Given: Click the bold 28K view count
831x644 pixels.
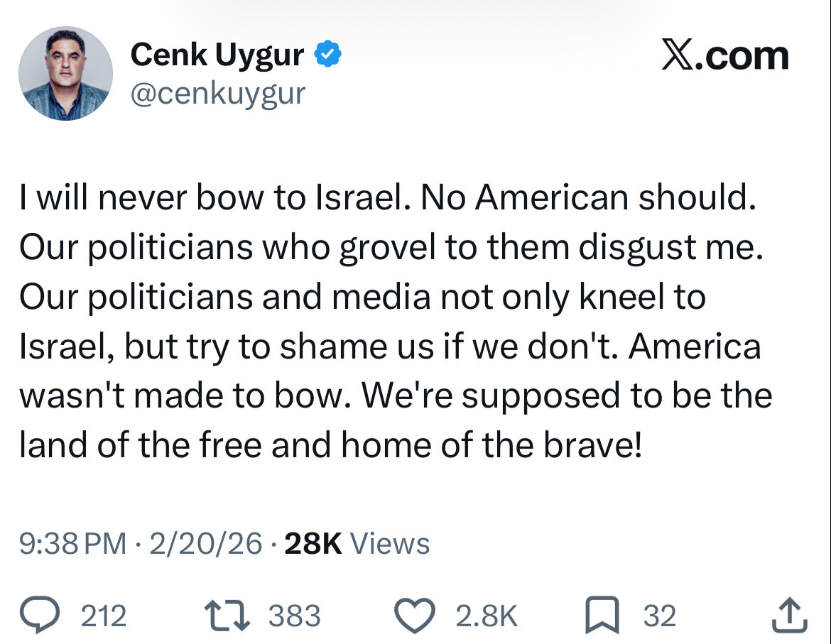Looking at the screenshot, I should point(313,544).
